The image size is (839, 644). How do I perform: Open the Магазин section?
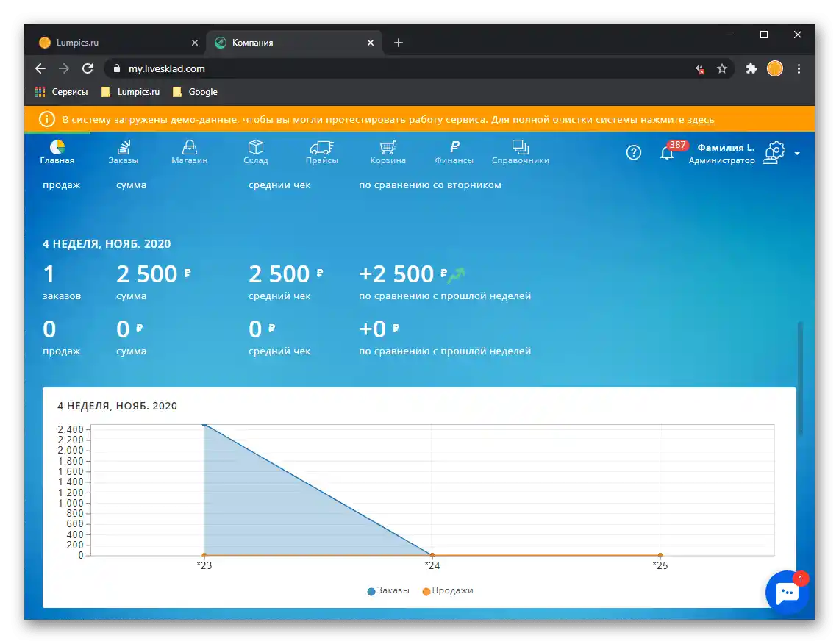189,152
